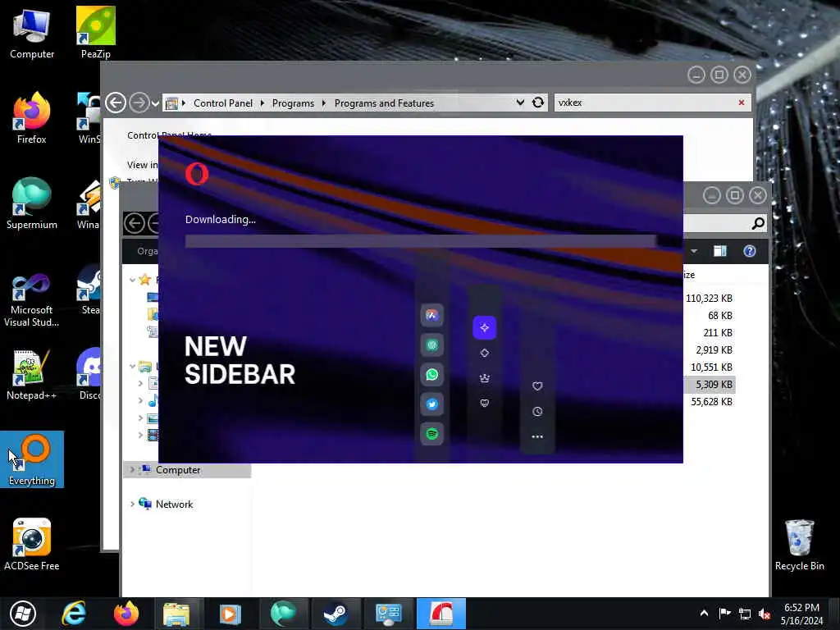Clear the vxkex search text
The width and height of the screenshot is (840, 630).
click(x=742, y=103)
